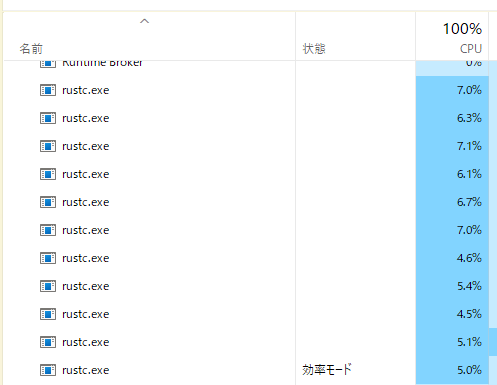Select the process icon for rustc.exe at 6.1%
The image size is (497, 385).
click(48, 174)
